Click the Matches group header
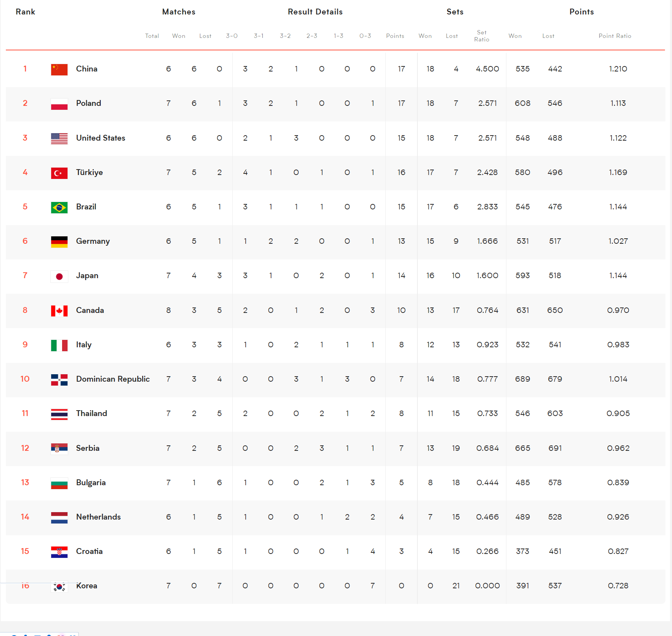Viewport: 672px width, 636px height. [179, 12]
